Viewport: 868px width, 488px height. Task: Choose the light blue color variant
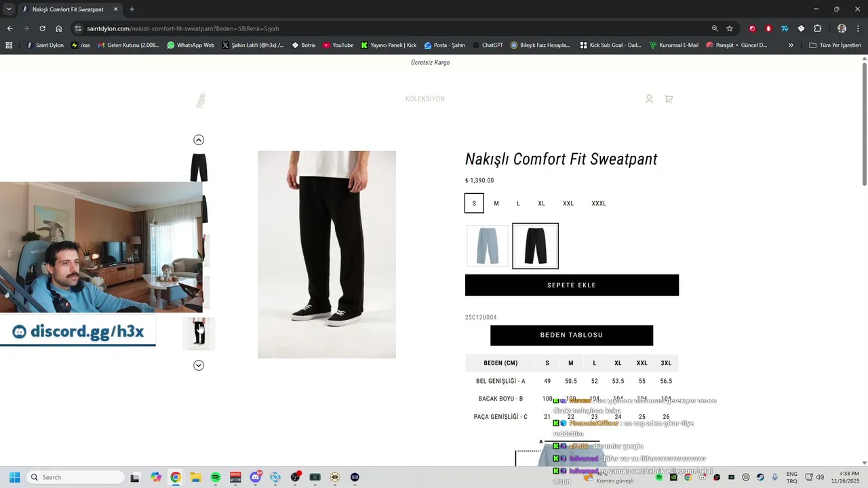click(488, 246)
